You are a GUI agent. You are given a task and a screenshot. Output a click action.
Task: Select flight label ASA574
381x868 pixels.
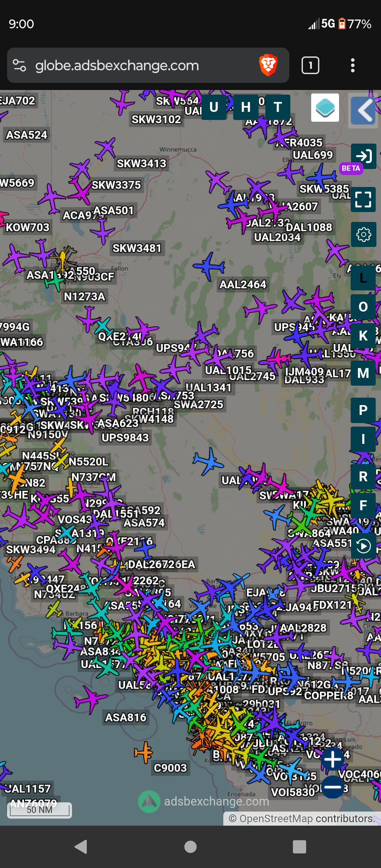[x=144, y=523]
